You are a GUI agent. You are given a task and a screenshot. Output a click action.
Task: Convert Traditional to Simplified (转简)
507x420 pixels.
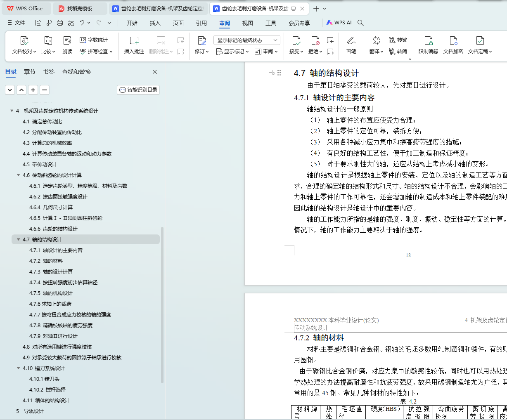pos(398,52)
